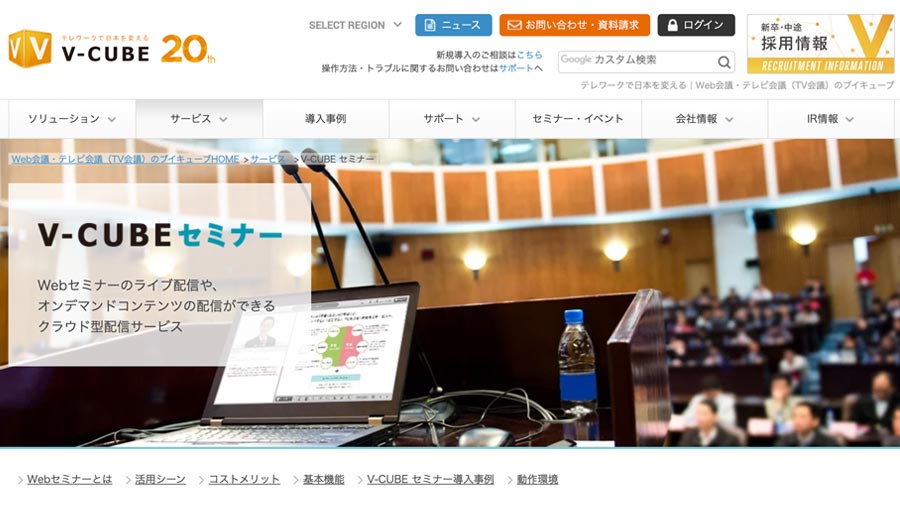Jump to 動作環境 section
The height and width of the screenshot is (525, 900).
click(x=537, y=479)
